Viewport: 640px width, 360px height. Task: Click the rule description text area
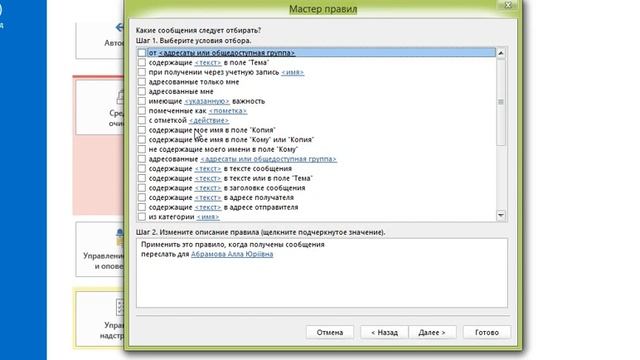[322, 273]
